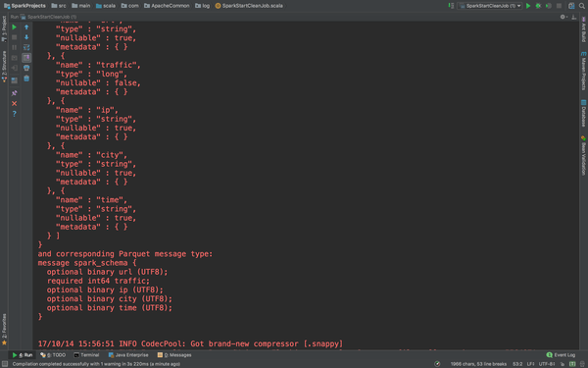
Task: Click the exit icon in Run panel
Action: pos(15,68)
